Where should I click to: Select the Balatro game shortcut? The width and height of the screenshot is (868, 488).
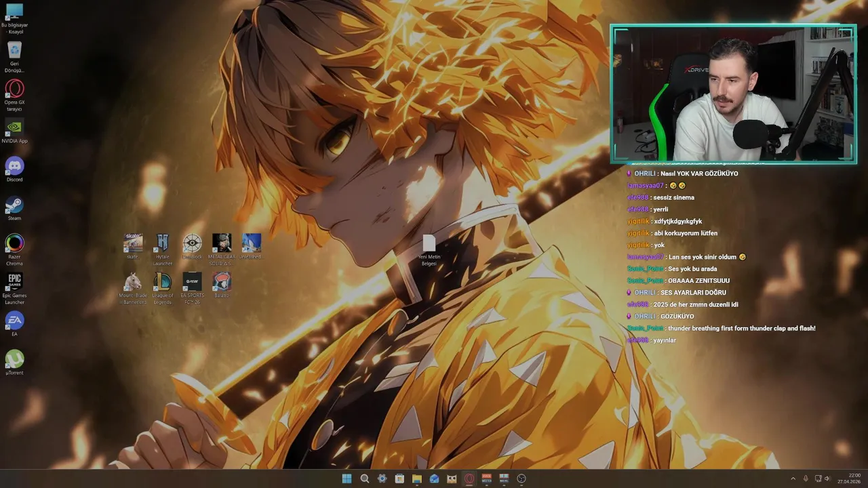coord(222,285)
